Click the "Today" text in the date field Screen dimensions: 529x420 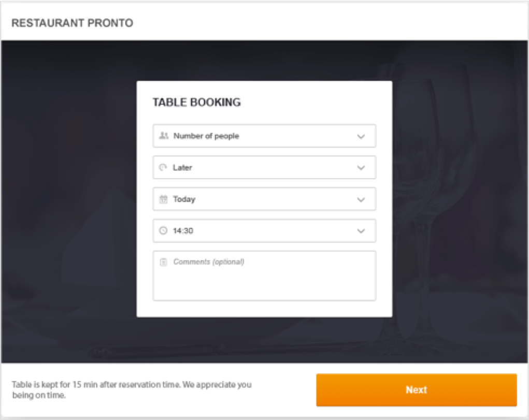(x=184, y=199)
